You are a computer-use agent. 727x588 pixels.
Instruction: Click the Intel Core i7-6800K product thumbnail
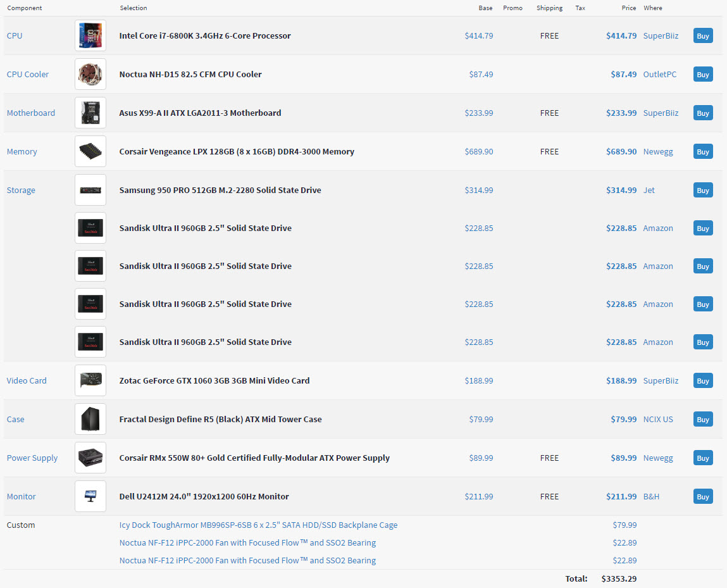click(x=90, y=36)
